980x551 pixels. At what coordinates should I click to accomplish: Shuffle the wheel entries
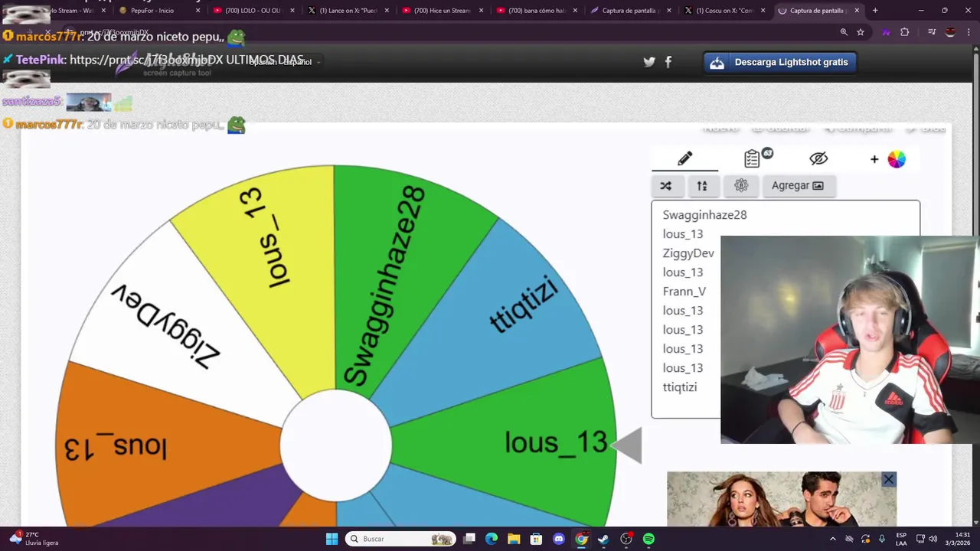pos(666,185)
